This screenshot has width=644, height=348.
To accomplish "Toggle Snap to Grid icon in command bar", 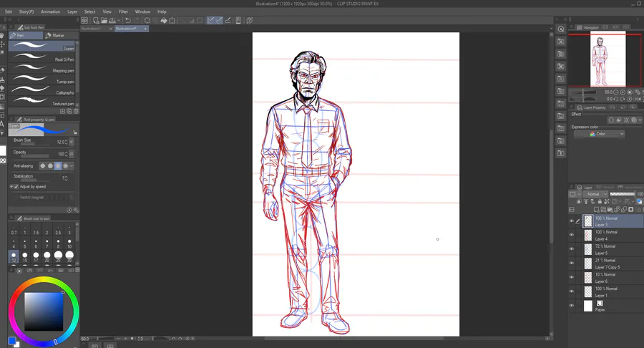I will click(x=228, y=20).
